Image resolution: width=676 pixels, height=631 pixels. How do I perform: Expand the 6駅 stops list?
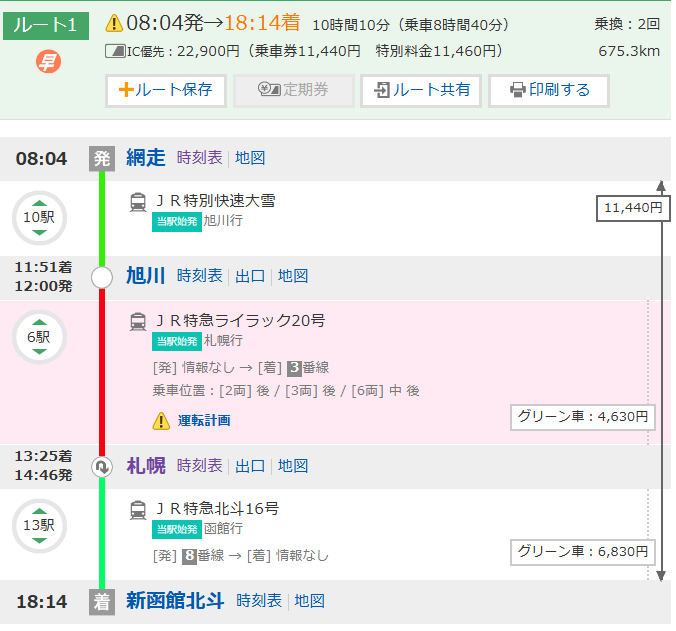39,337
